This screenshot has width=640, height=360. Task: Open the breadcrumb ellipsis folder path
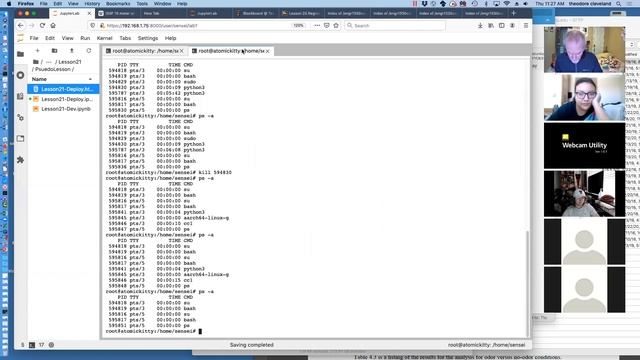click(49, 62)
